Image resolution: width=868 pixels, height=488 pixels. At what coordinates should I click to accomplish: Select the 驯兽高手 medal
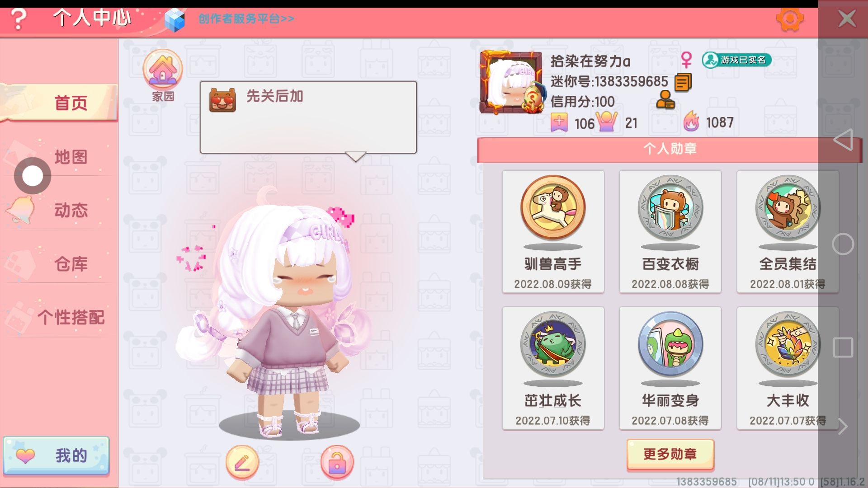click(553, 231)
